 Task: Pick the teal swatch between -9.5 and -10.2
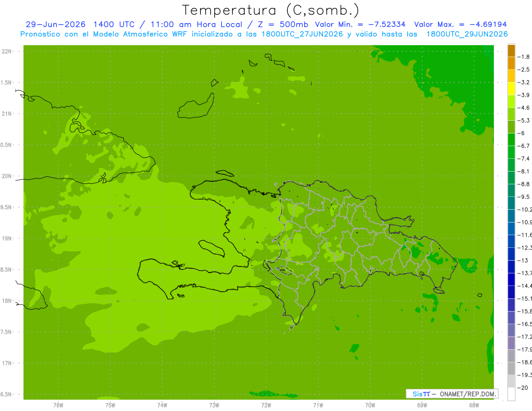coord(511,203)
